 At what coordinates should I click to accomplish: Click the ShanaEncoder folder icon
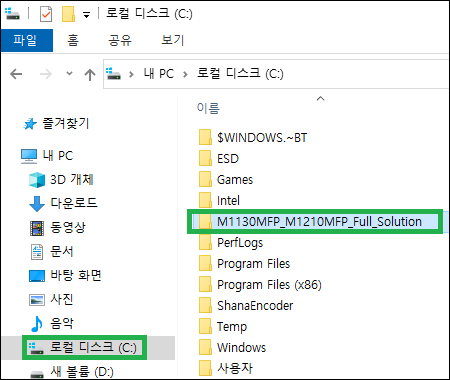click(x=205, y=305)
